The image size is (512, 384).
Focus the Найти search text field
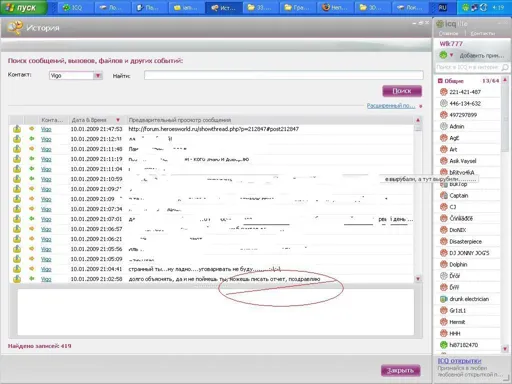[284, 75]
